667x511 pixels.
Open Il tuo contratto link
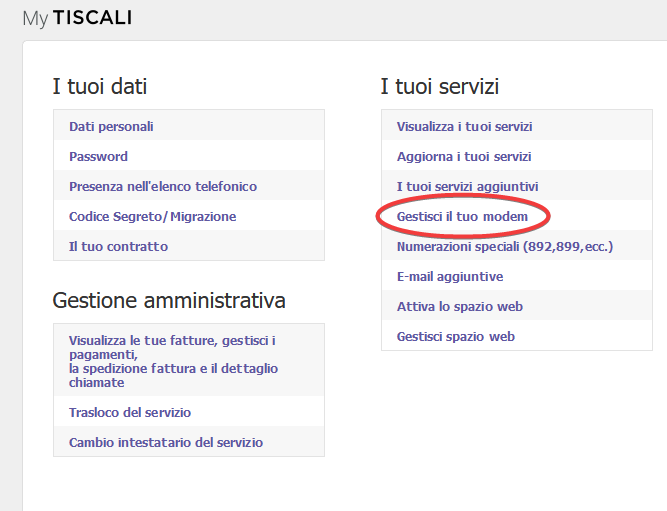tap(118, 246)
